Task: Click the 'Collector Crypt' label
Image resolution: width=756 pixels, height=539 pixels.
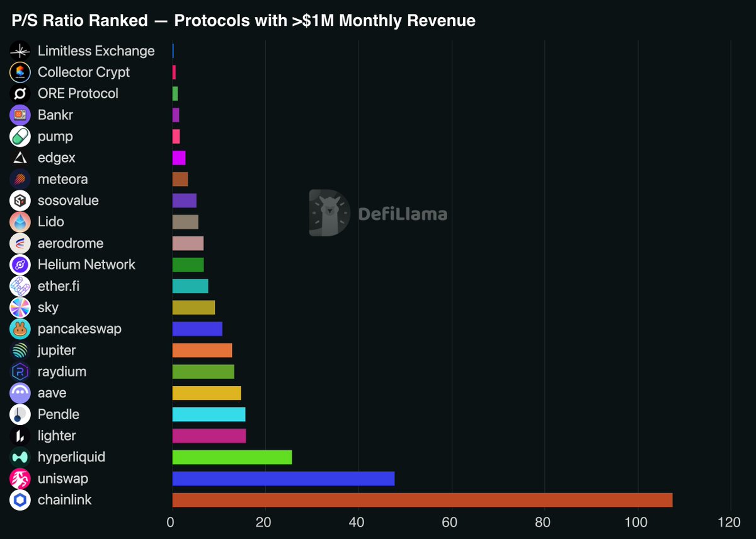Action: click(84, 72)
